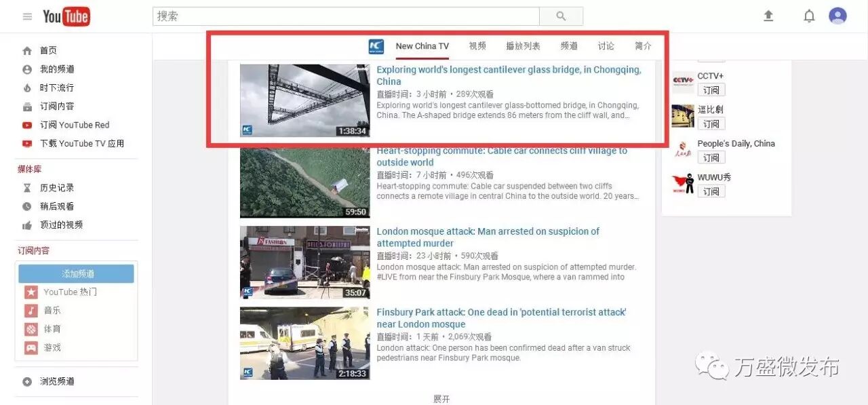Subscribe to People's Daily, China

[711, 157]
